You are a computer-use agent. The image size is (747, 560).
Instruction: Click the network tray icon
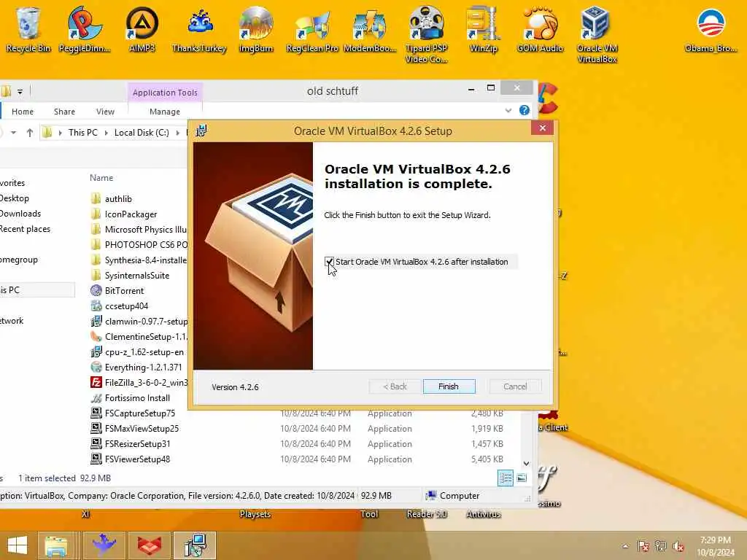[x=661, y=546]
